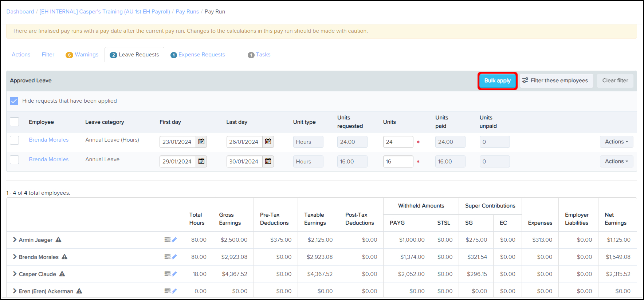Click the Units field containing 16
The height and width of the screenshot is (300, 644).
[x=398, y=161]
